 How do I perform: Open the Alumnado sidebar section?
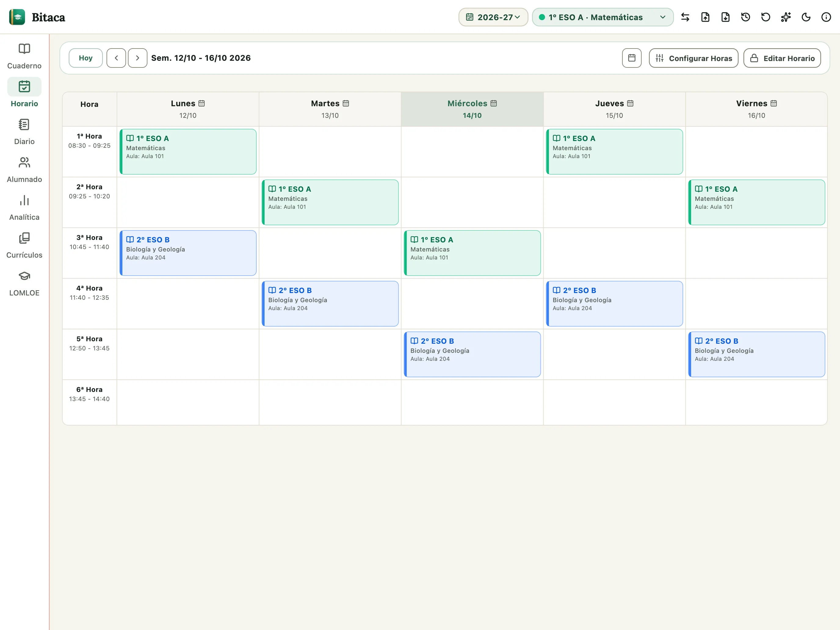point(24,170)
